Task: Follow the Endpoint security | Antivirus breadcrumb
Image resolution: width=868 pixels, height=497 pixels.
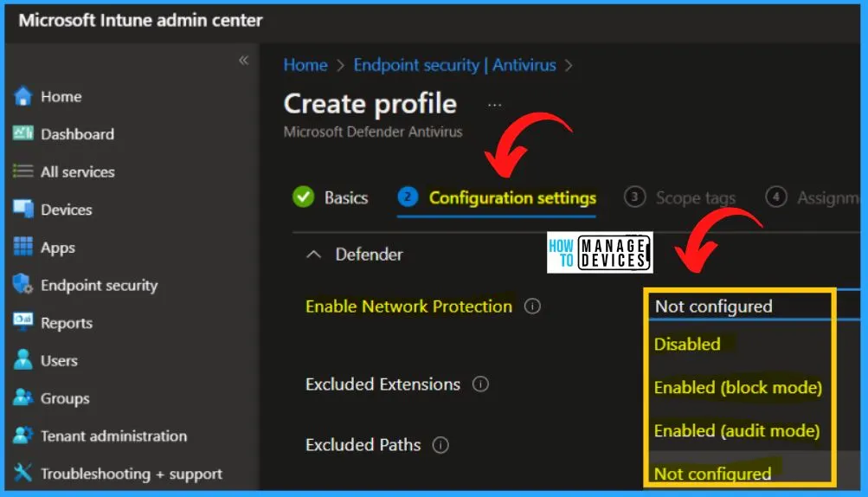Action: (x=454, y=66)
